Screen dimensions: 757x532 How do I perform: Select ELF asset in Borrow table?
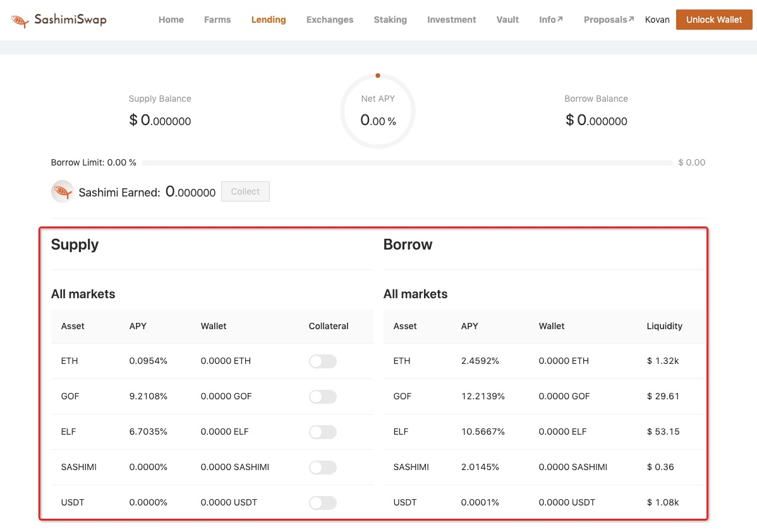point(401,432)
